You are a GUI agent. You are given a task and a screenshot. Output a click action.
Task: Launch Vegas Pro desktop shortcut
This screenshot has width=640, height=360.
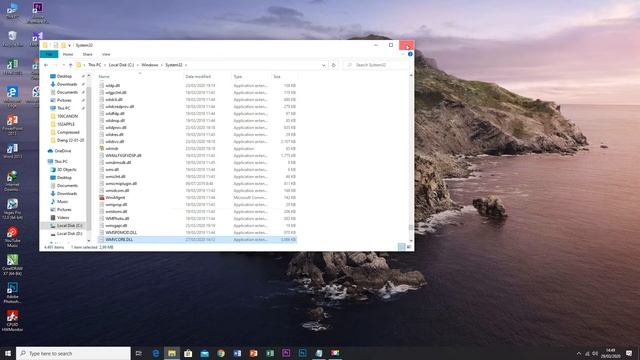[x=12, y=209]
